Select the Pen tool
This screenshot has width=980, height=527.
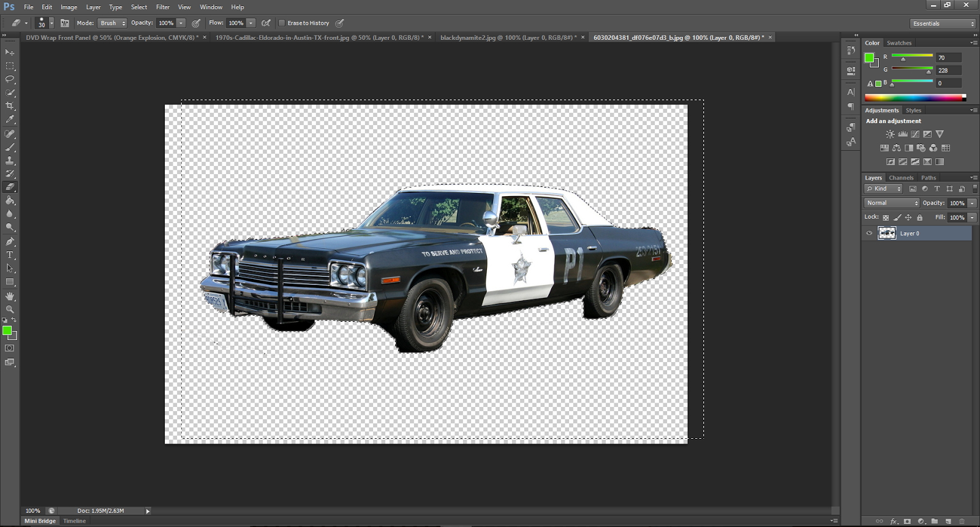tap(10, 241)
